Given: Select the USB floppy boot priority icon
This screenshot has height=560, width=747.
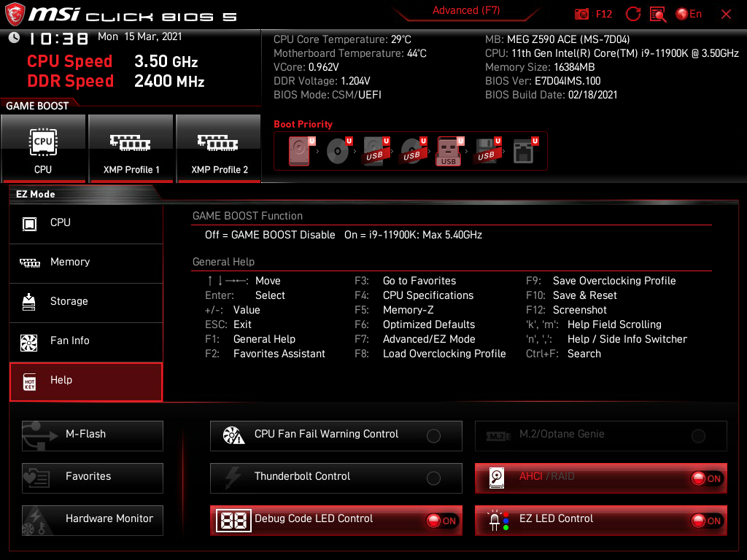Looking at the screenshot, I should point(487,151).
